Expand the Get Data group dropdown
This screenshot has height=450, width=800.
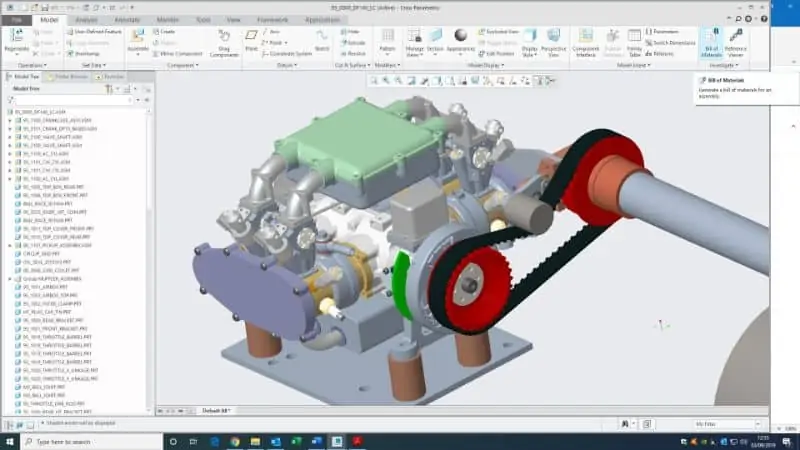(94, 65)
